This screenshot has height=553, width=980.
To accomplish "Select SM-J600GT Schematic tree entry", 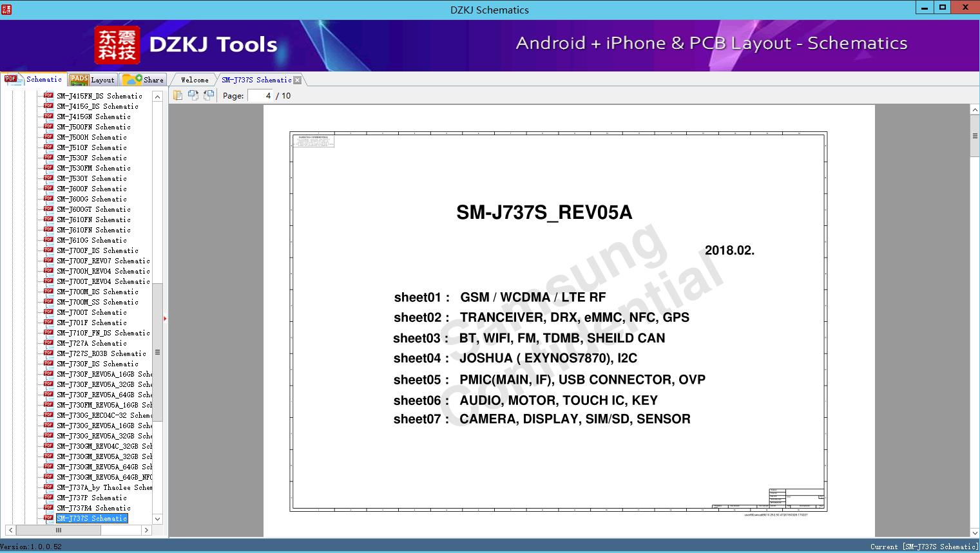I will (x=93, y=209).
